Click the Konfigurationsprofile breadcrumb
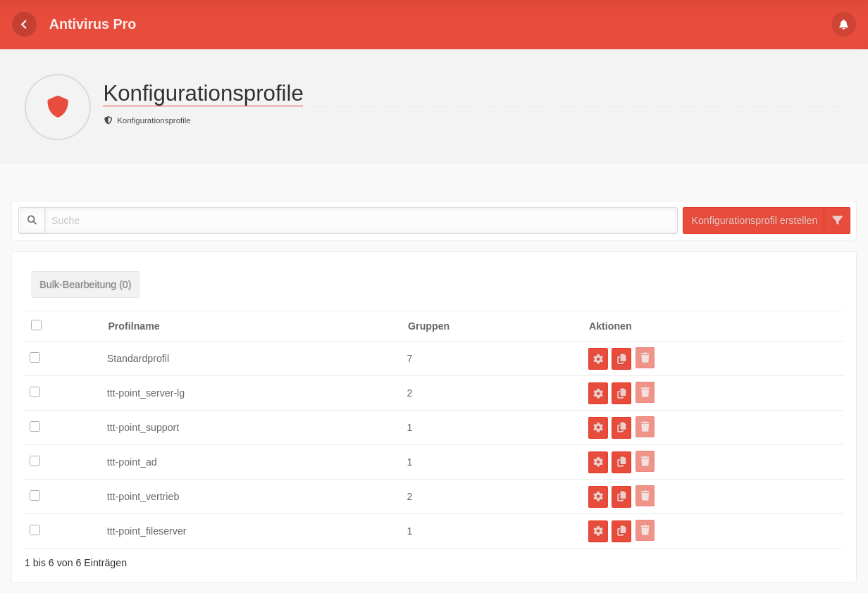This screenshot has height=593, width=868. coord(154,120)
